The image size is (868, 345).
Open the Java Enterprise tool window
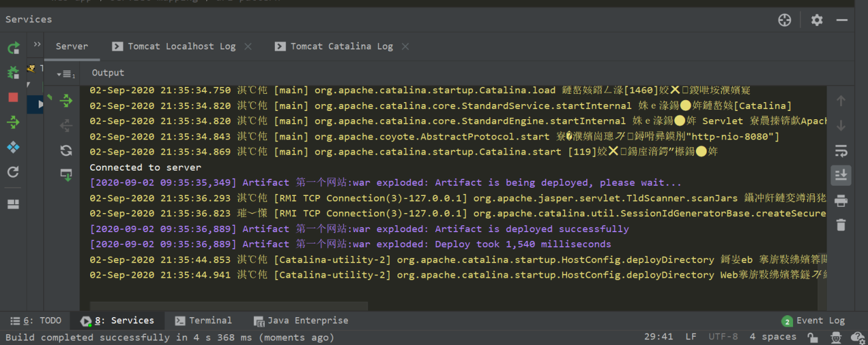pos(301,321)
